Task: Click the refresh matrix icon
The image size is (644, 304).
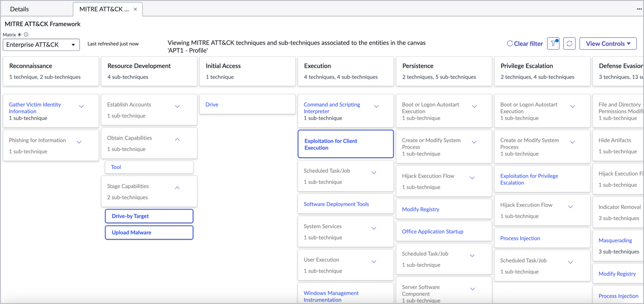Action: [569, 43]
